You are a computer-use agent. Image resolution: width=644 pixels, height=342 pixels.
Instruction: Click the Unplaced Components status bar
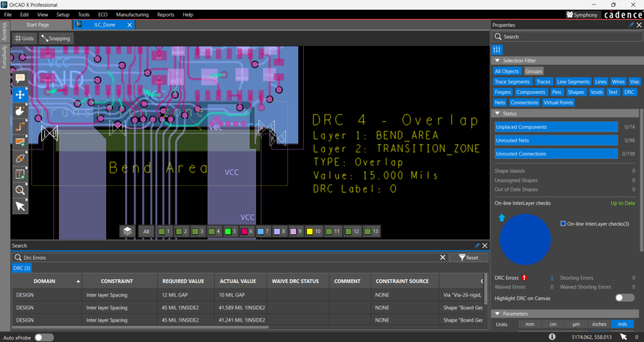tap(556, 127)
